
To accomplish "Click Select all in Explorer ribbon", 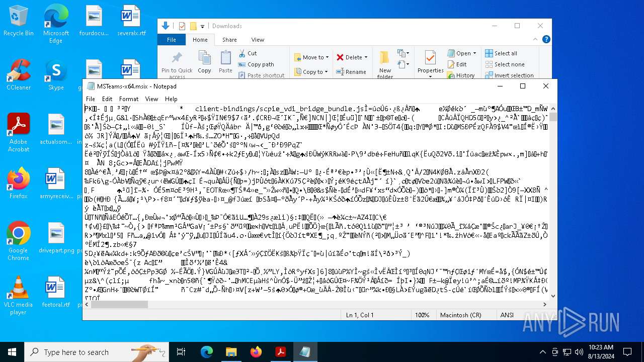I will pyautogui.click(x=501, y=53).
